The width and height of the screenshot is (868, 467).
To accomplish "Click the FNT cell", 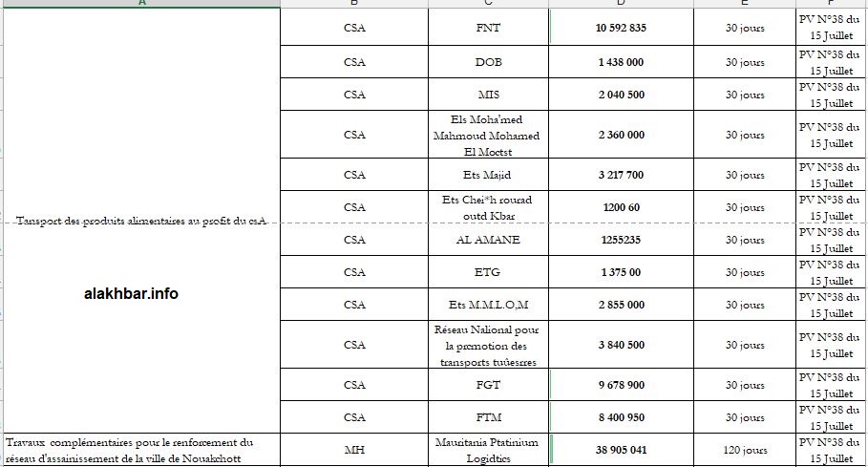I will 488,28.
